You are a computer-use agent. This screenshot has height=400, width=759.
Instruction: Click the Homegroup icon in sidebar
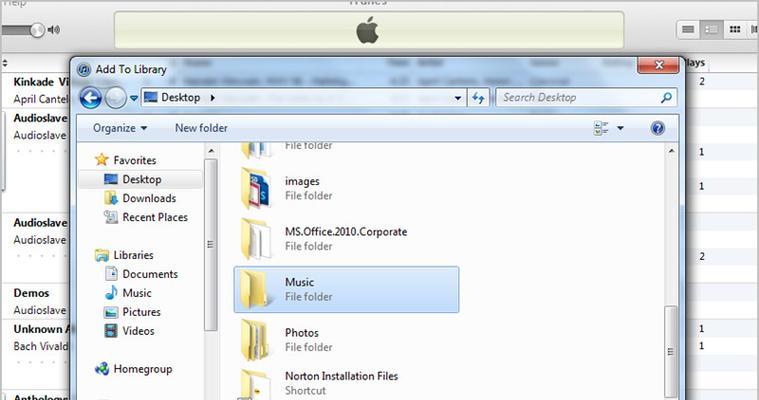click(102, 369)
